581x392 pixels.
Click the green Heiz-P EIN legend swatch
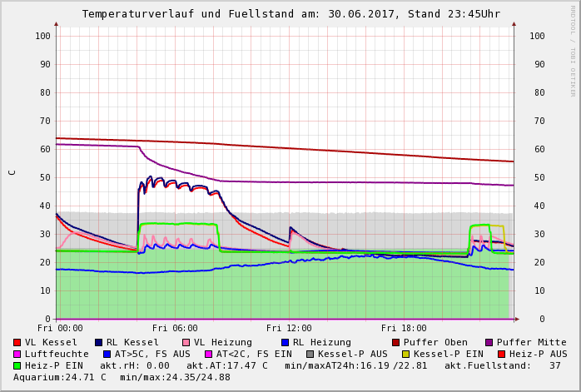(x=17, y=365)
